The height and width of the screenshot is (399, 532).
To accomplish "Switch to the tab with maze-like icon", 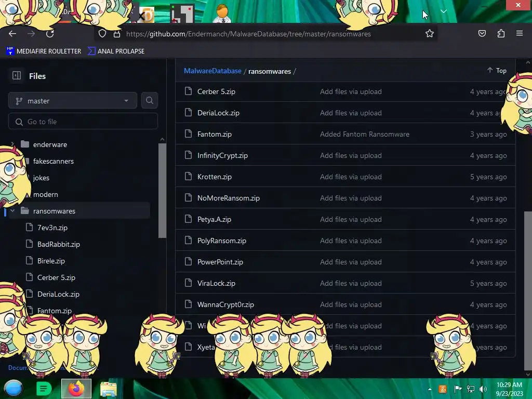I will pyautogui.click(x=182, y=14).
